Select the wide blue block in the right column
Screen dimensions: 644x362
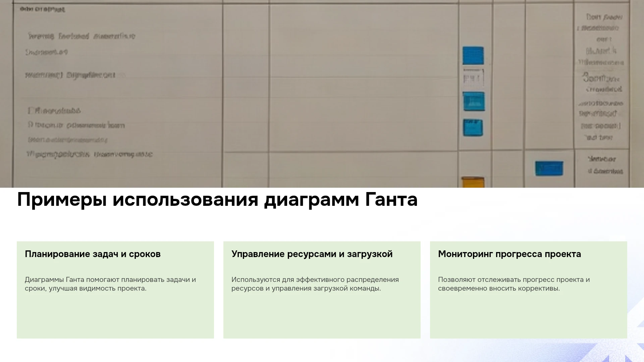pyautogui.click(x=549, y=168)
